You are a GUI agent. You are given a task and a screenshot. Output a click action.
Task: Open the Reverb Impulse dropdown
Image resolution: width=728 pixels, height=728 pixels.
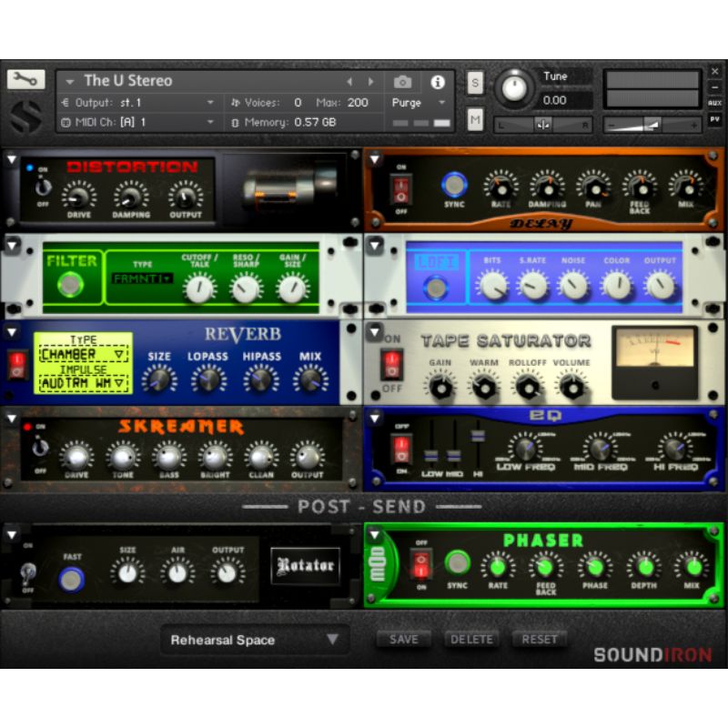[84, 383]
